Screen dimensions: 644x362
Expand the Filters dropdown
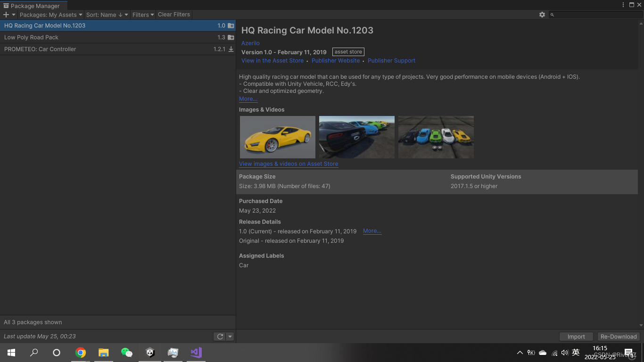click(142, 15)
